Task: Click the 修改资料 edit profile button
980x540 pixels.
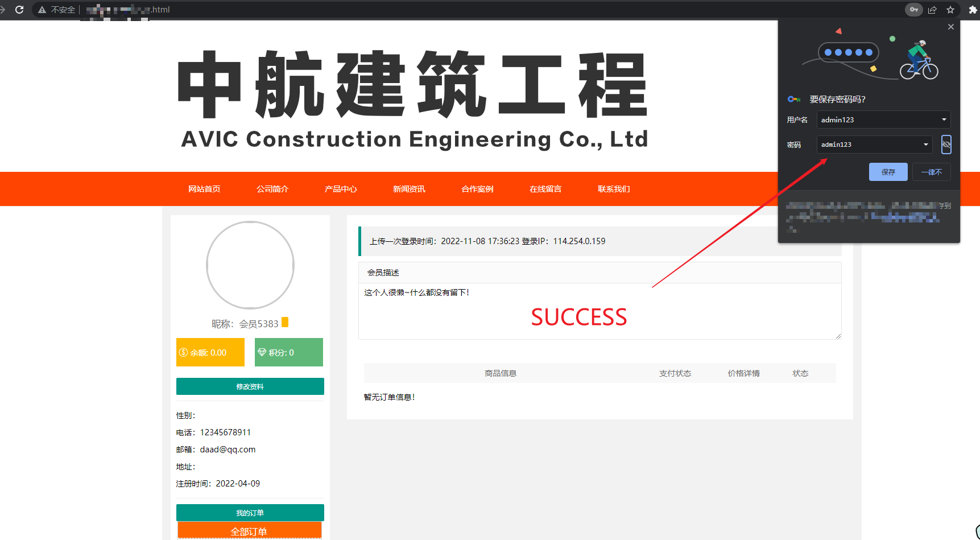Action: [250, 386]
